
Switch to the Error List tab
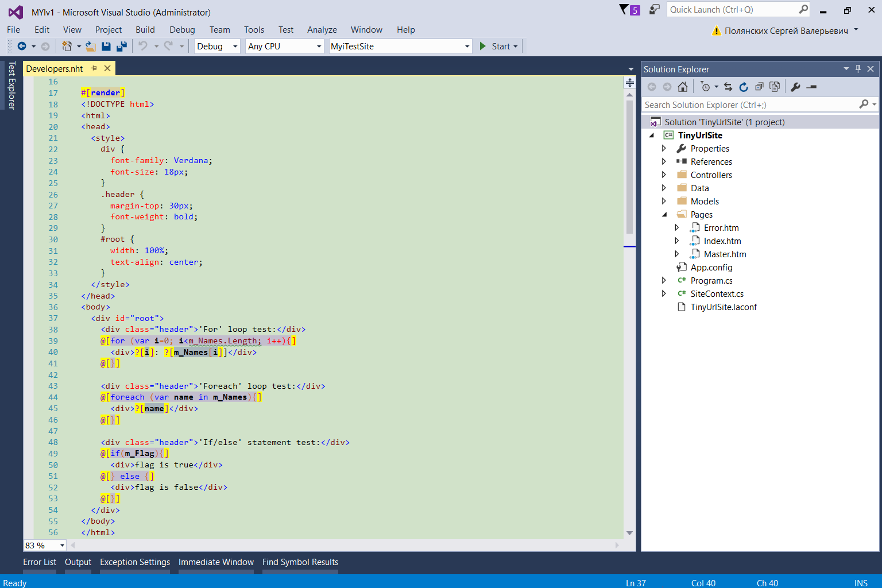(40, 562)
